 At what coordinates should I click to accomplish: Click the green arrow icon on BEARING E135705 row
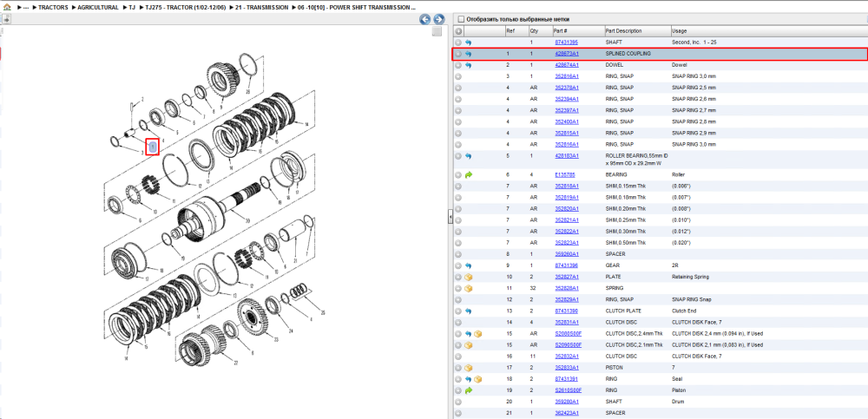[468, 174]
